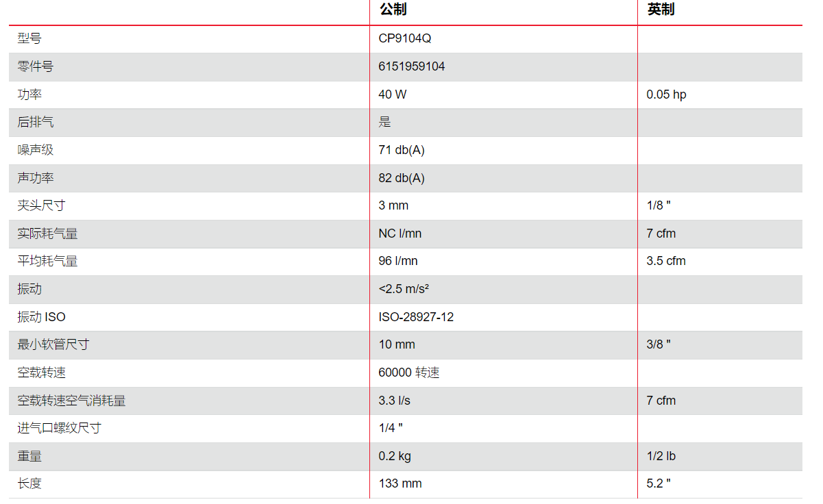This screenshot has width=823, height=504.
Task: Click the 后排气 row label
Action: pos(36,123)
